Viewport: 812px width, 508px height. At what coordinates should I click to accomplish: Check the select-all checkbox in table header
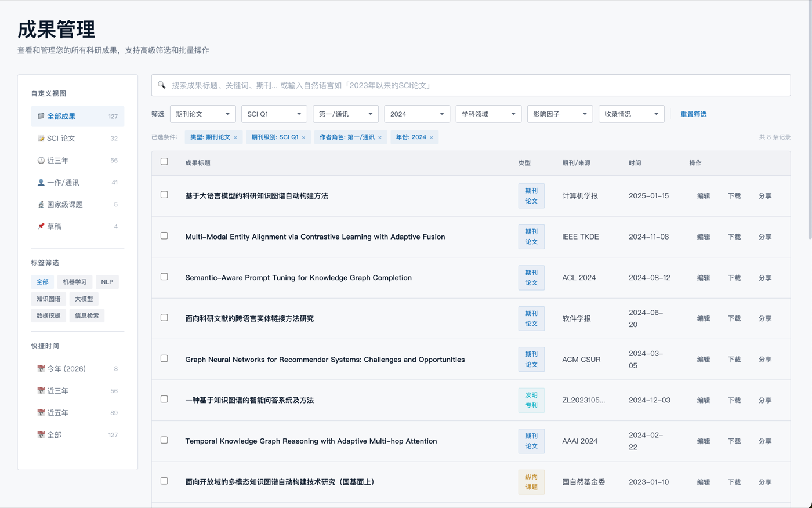point(164,162)
